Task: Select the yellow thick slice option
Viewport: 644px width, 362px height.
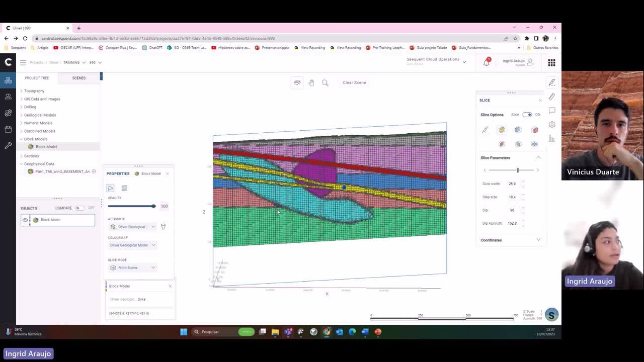Action: [502, 130]
